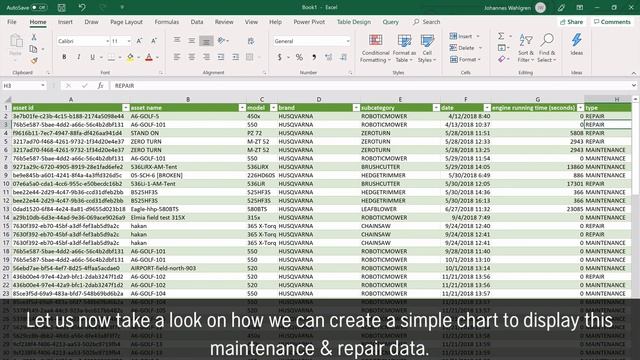
Task: Click the Undo arrow icon
Action: (x=82, y=7)
